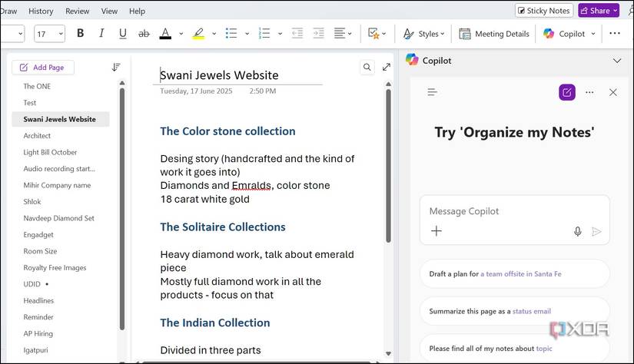Viewport: 634px width, 364px height.
Task: Open the Meeting Details button
Action: 493,34
